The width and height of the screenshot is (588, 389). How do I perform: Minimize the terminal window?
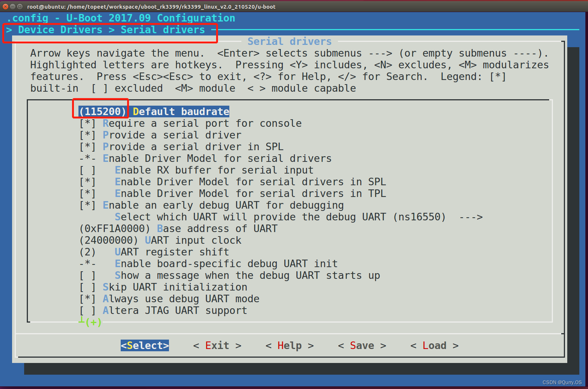12,6
